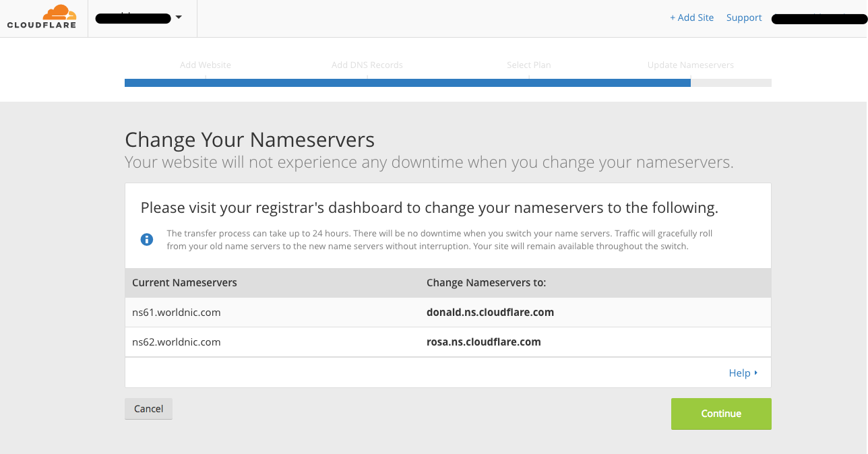Open the Support link

[744, 18]
